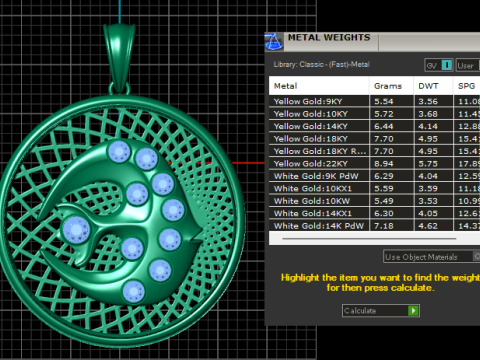Image resolution: width=480 pixels, height=360 pixels.
Task: Click the DWT column header
Action: pos(433,86)
